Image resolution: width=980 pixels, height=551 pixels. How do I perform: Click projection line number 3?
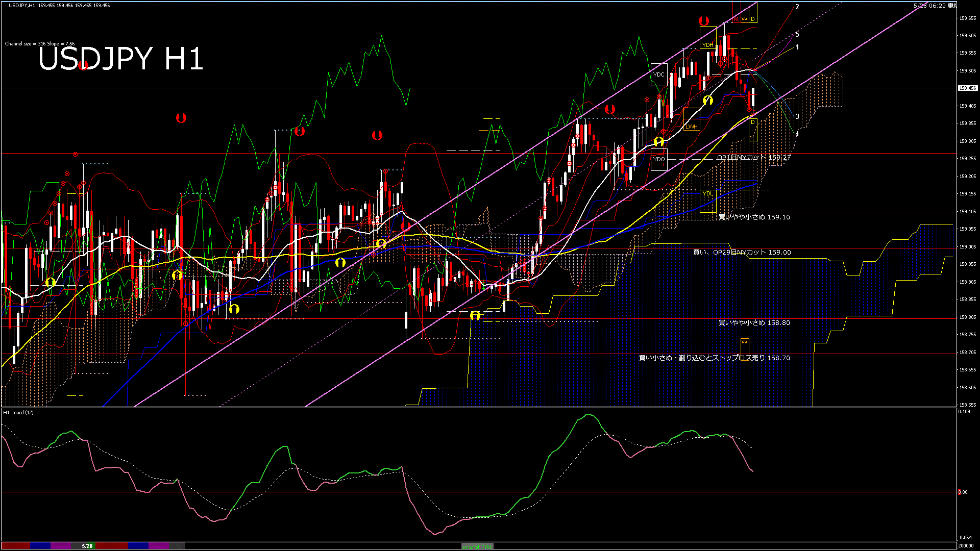(x=797, y=117)
